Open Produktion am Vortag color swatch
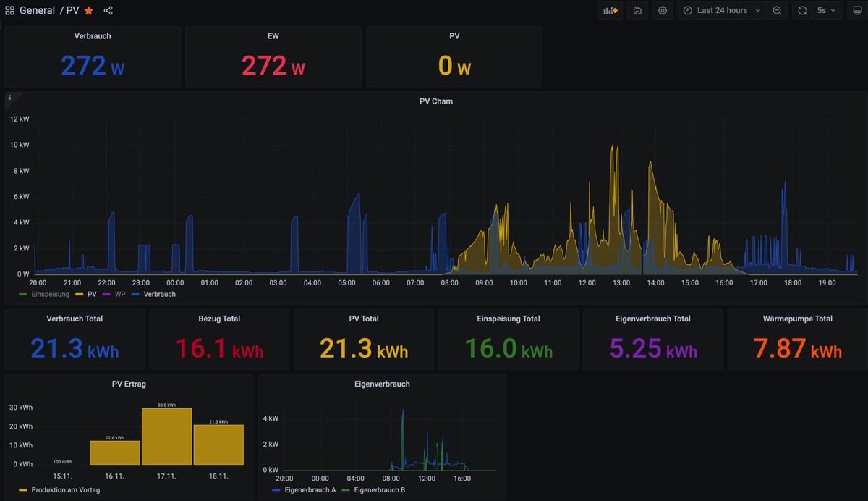The width and height of the screenshot is (868, 501). click(24, 490)
